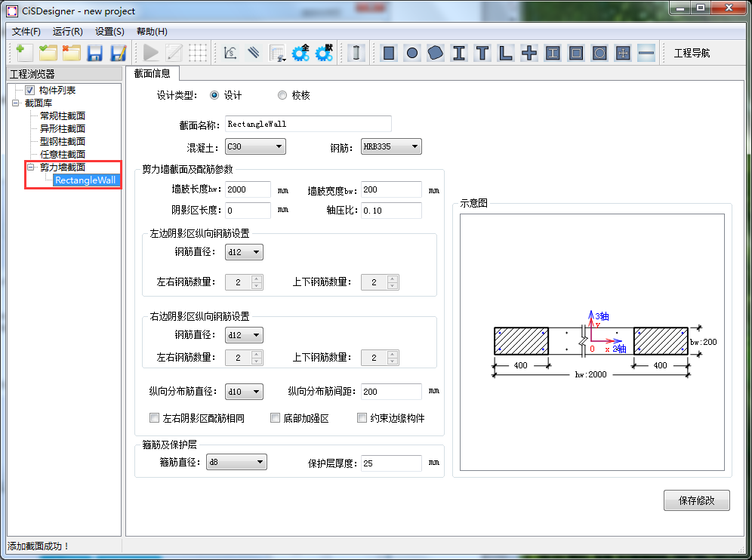752x560 pixels.
Task: Add a rectangular section shape
Action: pos(389,53)
